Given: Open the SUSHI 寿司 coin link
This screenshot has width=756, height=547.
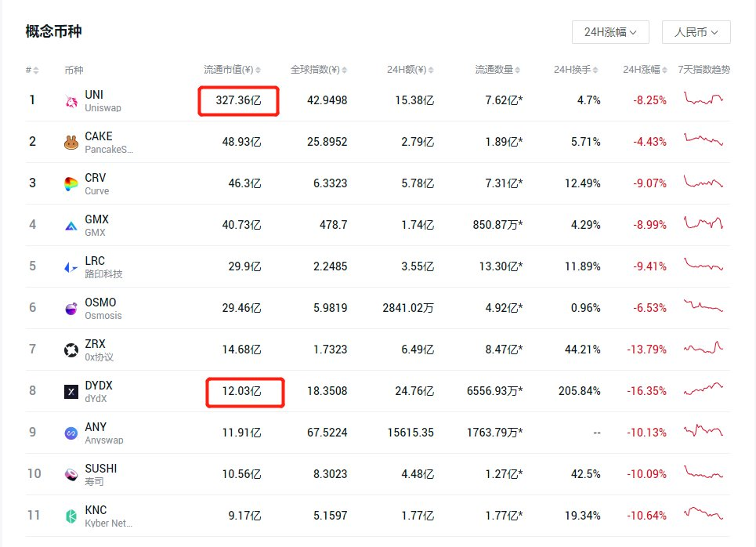Looking at the screenshot, I should click(101, 475).
